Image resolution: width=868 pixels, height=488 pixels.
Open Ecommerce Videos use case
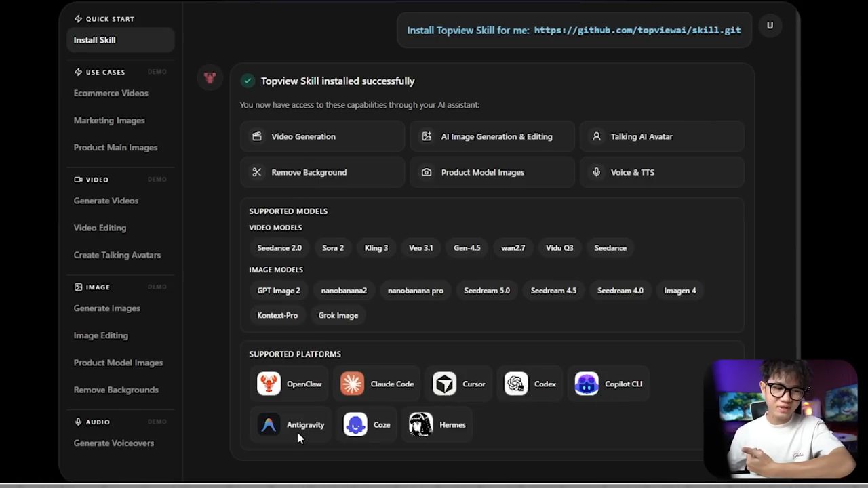click(x=111, y=93)
